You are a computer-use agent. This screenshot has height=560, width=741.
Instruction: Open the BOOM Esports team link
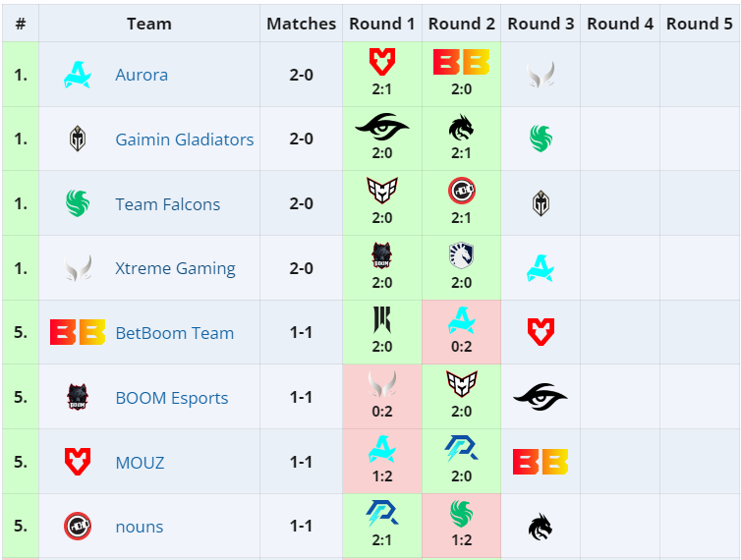[172, 398]
